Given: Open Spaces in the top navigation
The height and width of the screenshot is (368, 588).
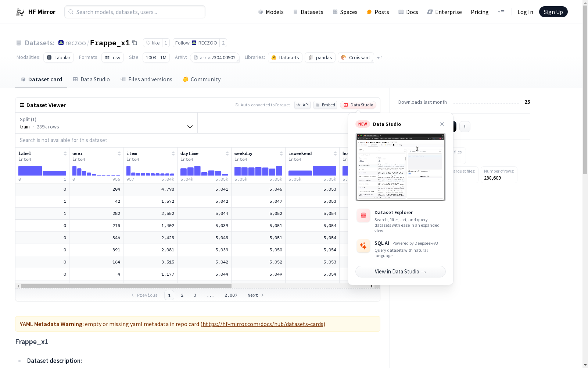Looking at the screenshot, I should tap(345, 12).
